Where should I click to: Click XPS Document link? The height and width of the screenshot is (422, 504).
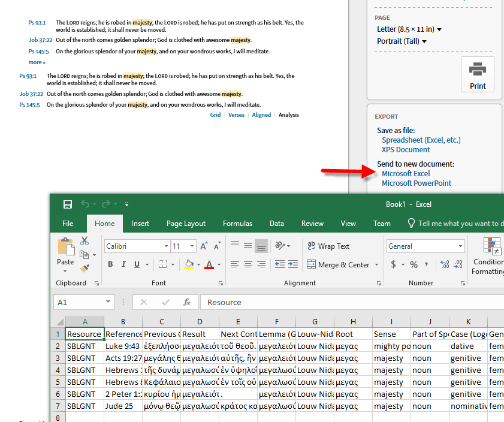[406, 150]
